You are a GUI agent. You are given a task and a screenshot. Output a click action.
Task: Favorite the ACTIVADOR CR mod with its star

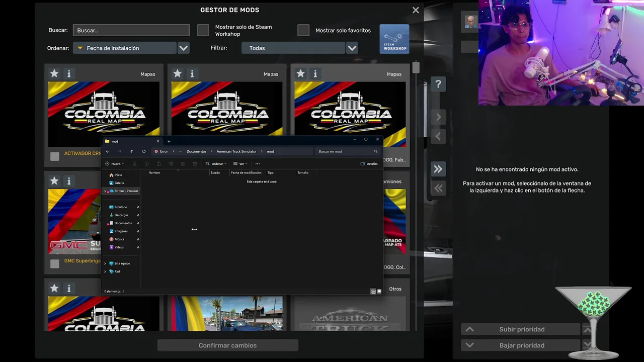pyautogui.click(x=54, y=73)
